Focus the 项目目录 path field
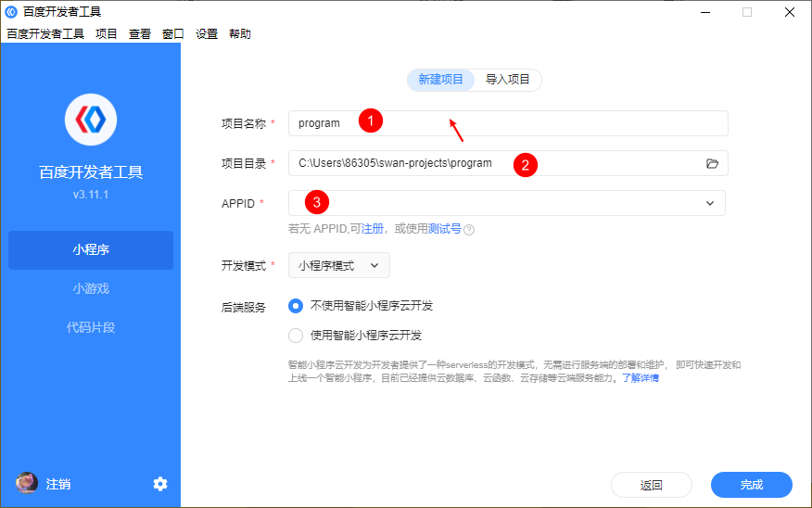 pos(508,164)
